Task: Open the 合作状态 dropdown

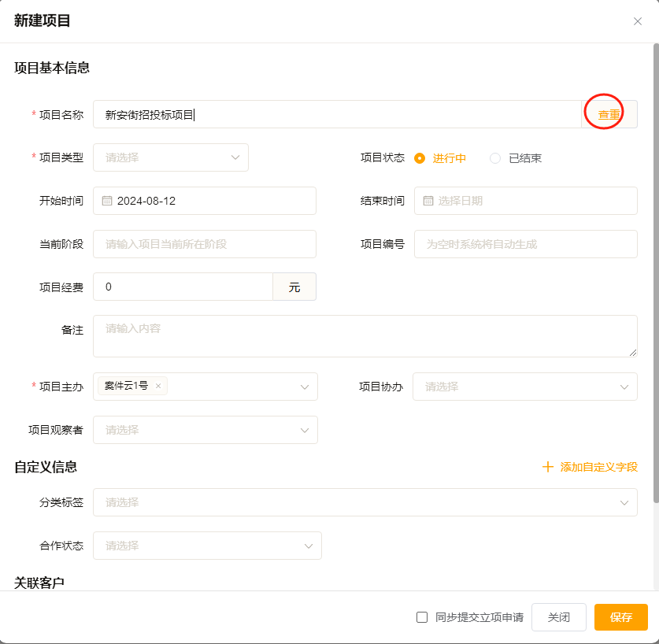Action: point(207,546)
